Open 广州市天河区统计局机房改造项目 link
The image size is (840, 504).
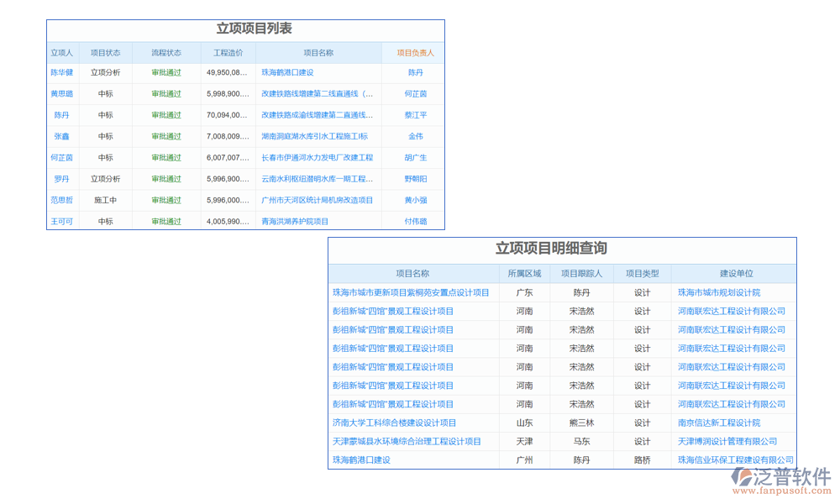317,201
